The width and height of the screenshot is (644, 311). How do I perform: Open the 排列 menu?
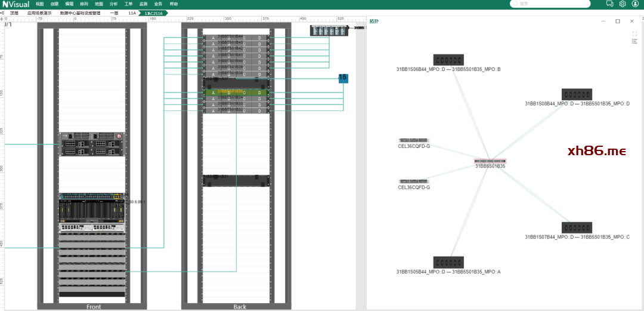(x=84, y=4)
